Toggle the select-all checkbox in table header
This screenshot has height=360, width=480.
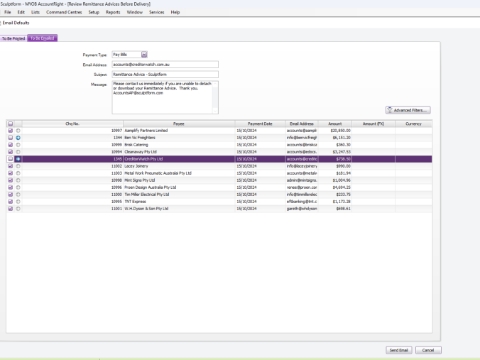pos(10,124)
